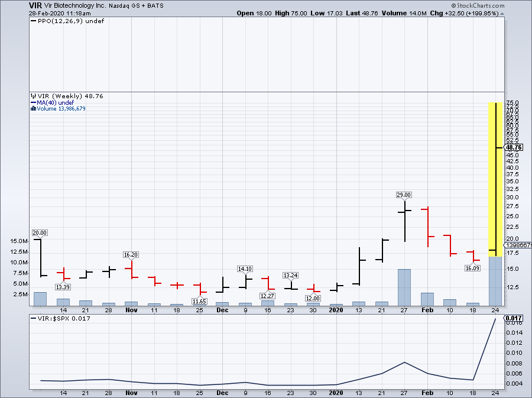Click the 0.012 ratio axis label
Viewport: 532px width, 398px height.
[x=514, y=342]
